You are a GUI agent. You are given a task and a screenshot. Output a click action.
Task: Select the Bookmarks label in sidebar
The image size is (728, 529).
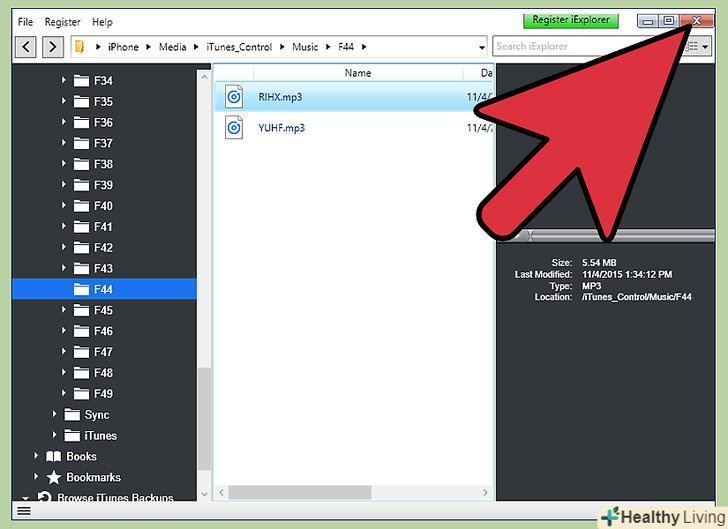point(93,477)
